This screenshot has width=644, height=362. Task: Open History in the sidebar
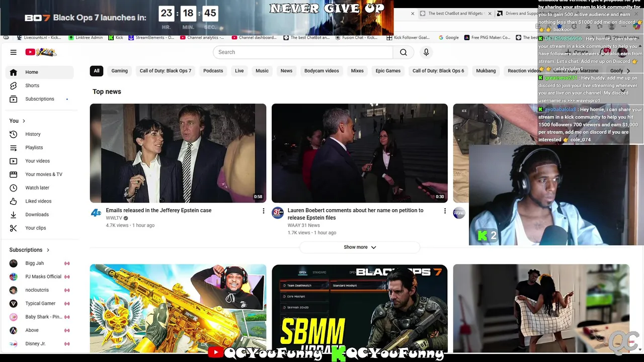(40, 134)
